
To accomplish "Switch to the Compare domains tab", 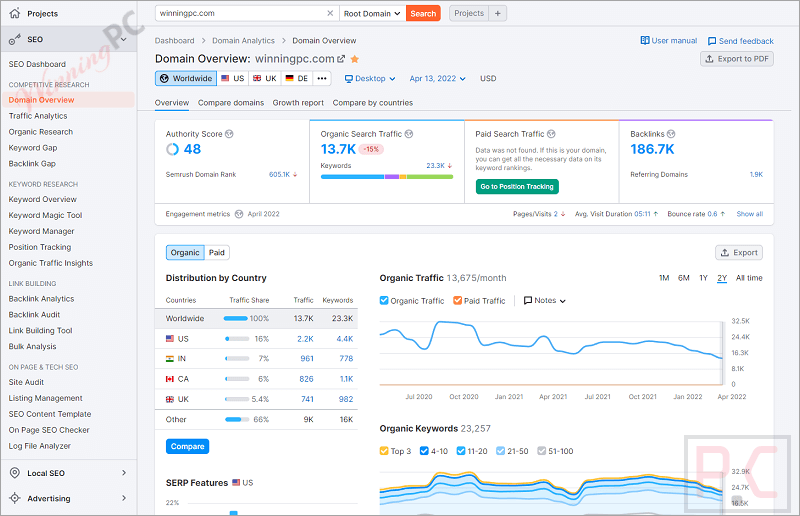I will tap(231, 103).
